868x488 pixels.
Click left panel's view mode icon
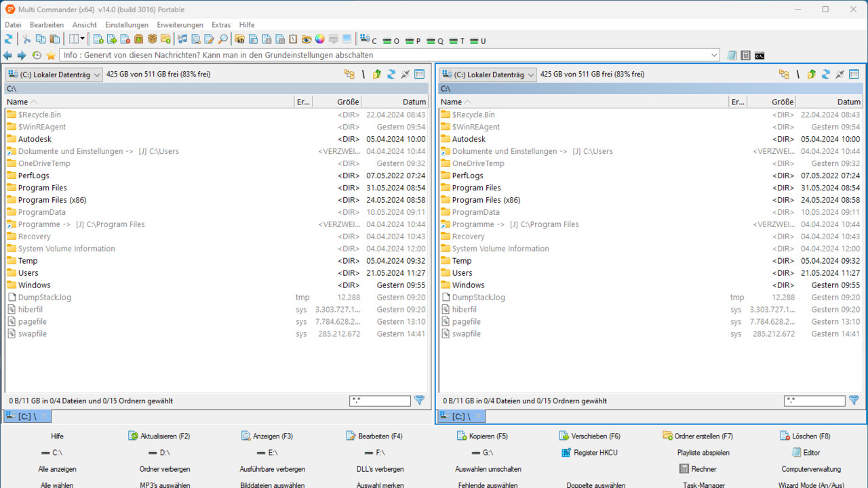[x=420, y=75]
